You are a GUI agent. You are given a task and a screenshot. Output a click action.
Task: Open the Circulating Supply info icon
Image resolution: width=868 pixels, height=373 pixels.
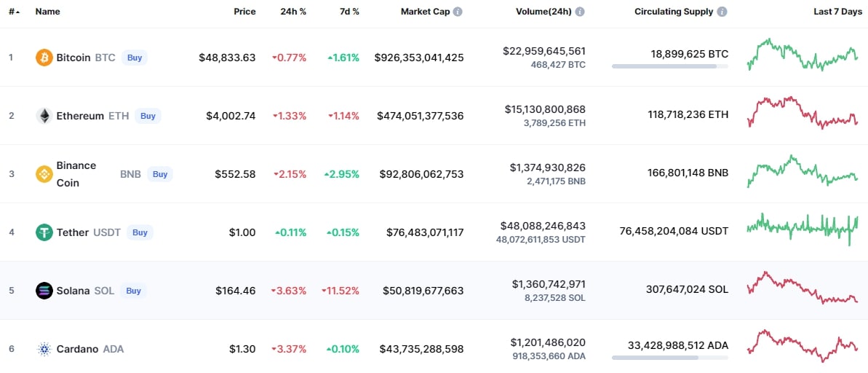coord(722,12)
